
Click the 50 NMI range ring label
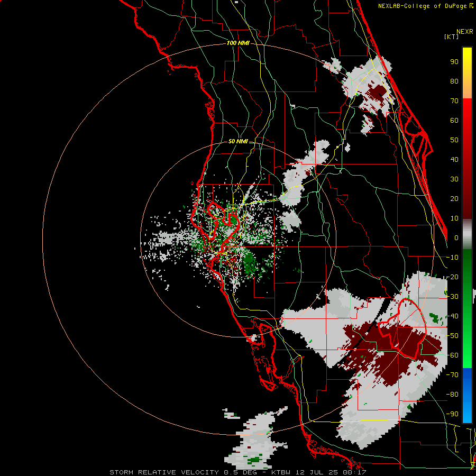(237, 141)
